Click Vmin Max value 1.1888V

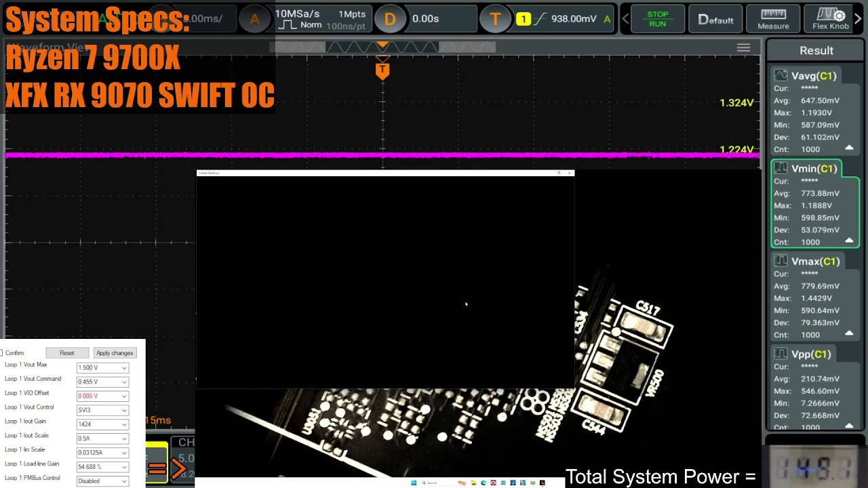816,205
